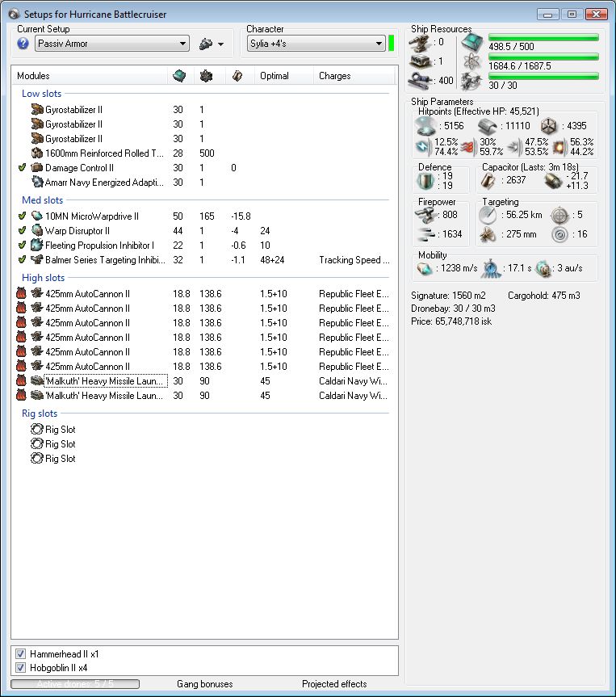The width and height of the screenshot is (616, 697).
Task: Select the 1600mm Reinforced Rolled Tungsten plate row
Action: [x=203, y=153]
